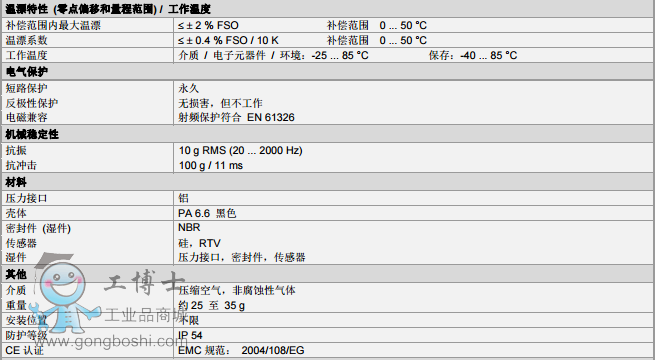Select the '永久' value

click(189, 88)
